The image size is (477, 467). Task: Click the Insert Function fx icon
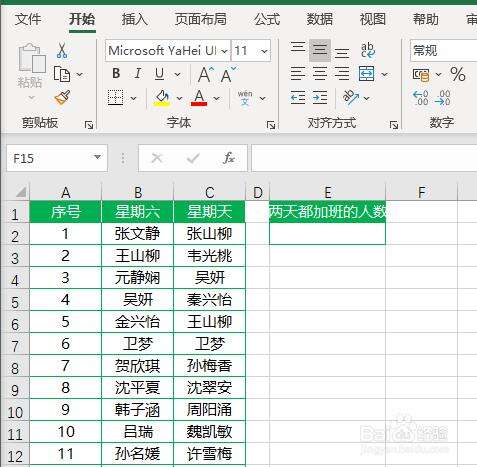(x=229, y=158)
